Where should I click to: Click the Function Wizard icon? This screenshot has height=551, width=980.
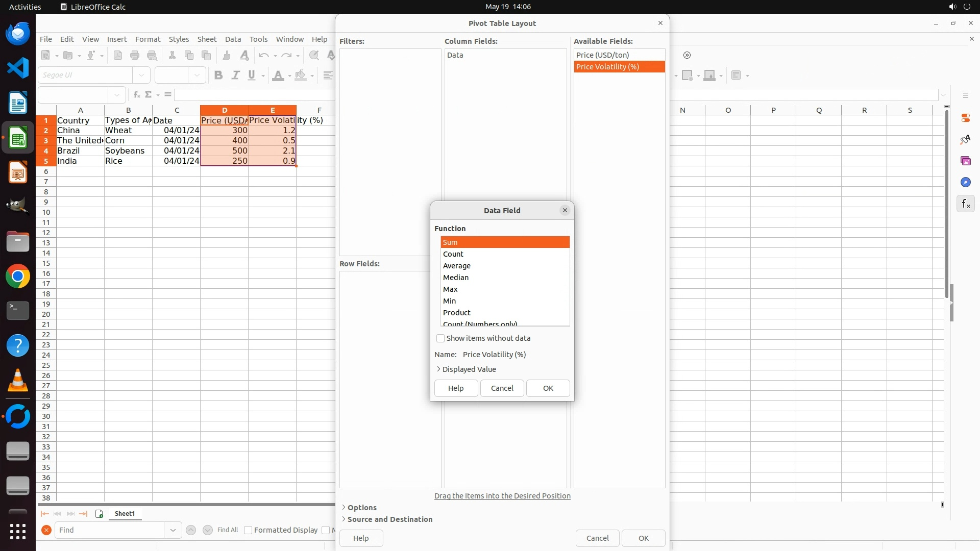[136, 95]
